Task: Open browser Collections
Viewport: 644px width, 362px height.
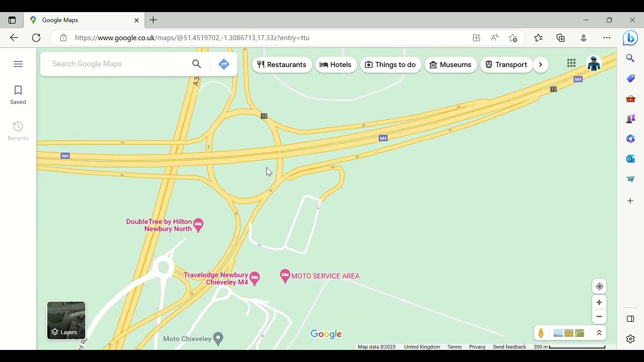Action: [560, 38]
